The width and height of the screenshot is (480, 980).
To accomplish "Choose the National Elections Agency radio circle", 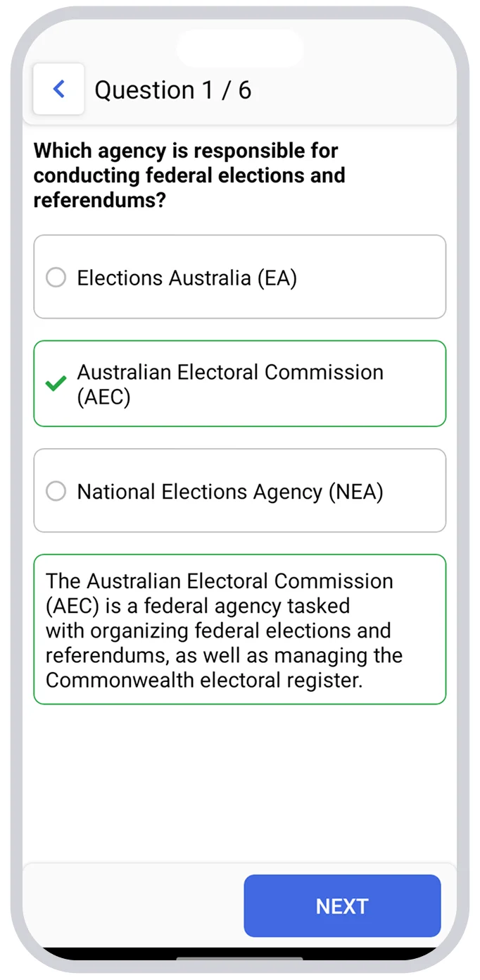I will 56,491.
